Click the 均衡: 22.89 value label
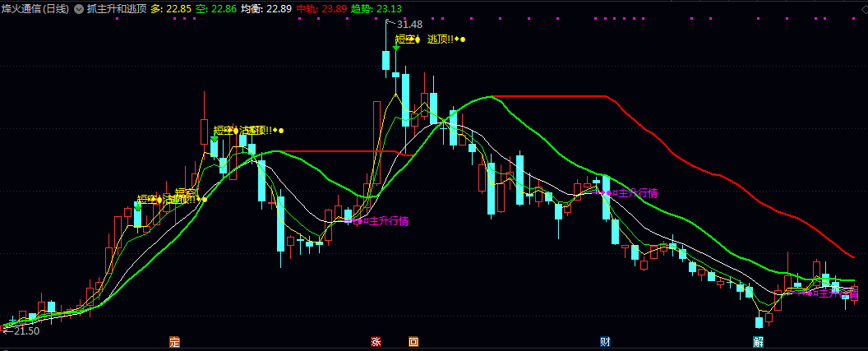868x351 pixels. click(x=266, y=9)
